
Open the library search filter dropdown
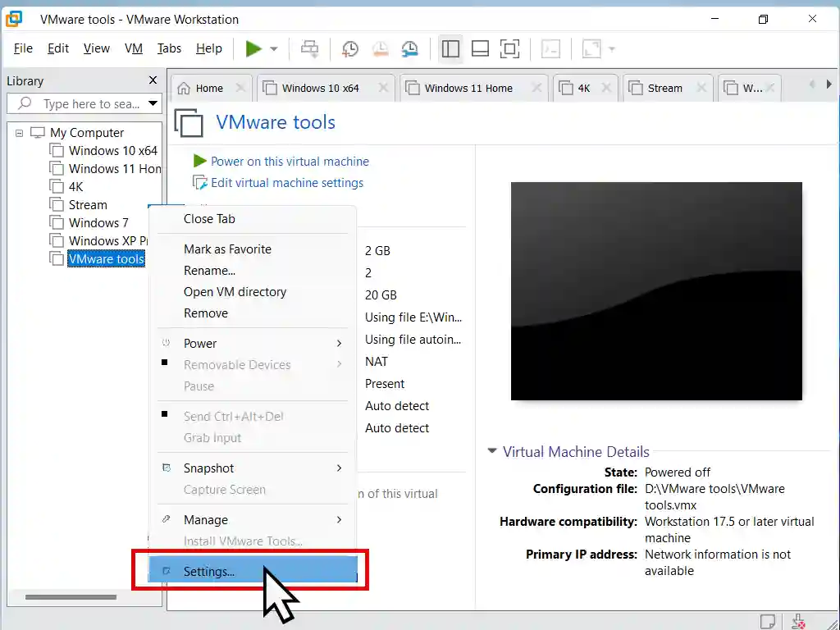(x=153, y=103)
